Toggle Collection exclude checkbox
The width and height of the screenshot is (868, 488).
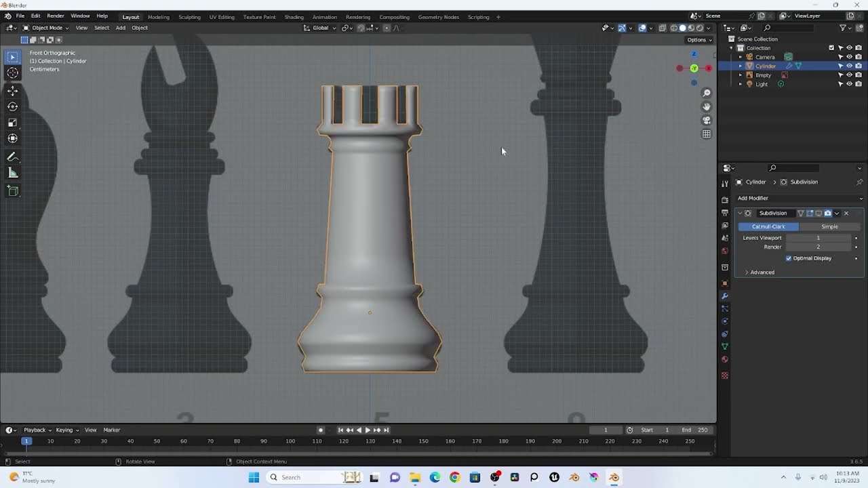[831, 48]
